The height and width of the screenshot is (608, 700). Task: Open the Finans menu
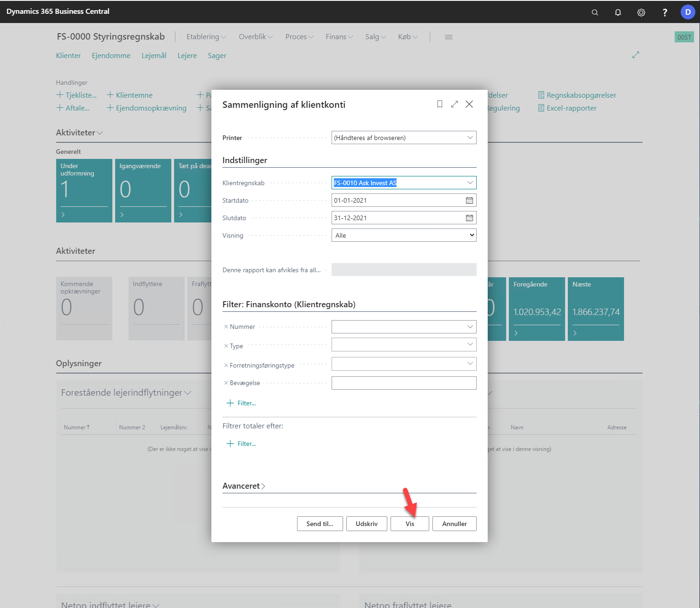[339, 37]
